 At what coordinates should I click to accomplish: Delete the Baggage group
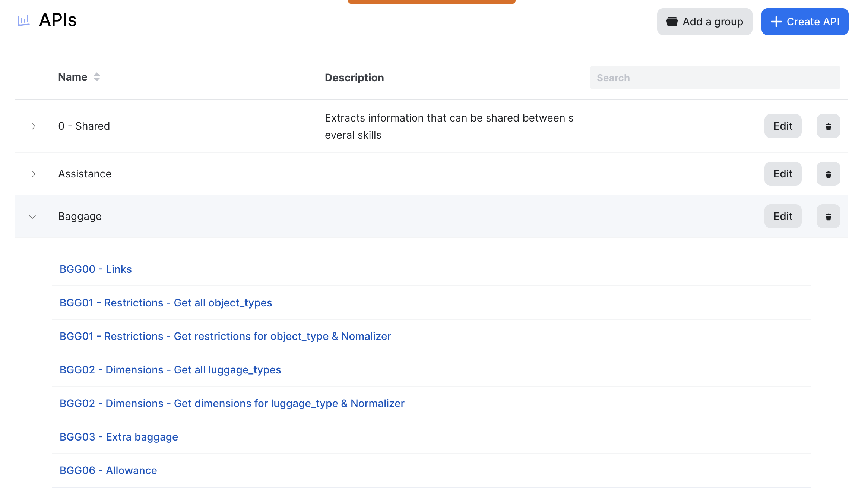(828, 217)
